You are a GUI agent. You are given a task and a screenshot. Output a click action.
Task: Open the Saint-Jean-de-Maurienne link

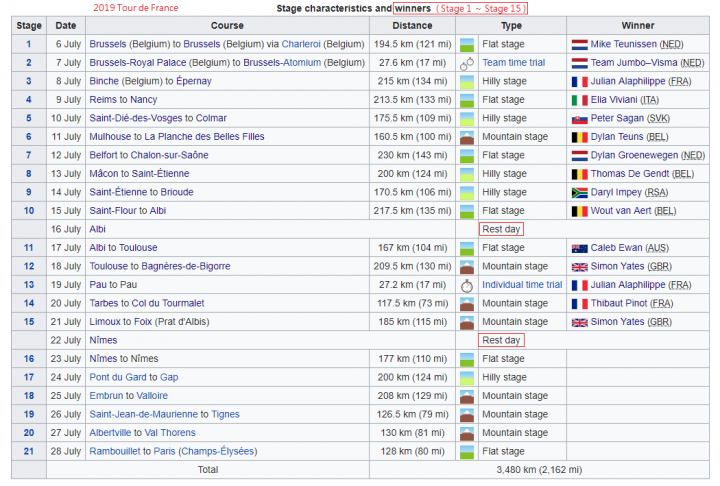pos(143,414)
